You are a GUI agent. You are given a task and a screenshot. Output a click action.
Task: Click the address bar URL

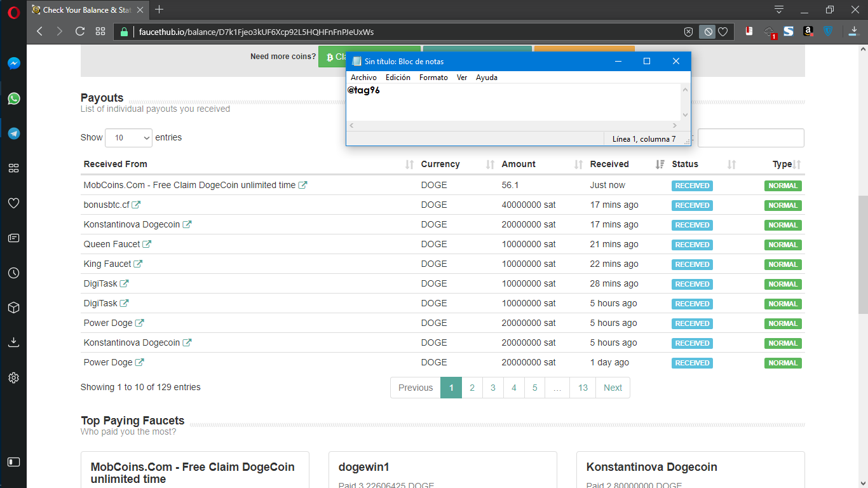(256, 32)
